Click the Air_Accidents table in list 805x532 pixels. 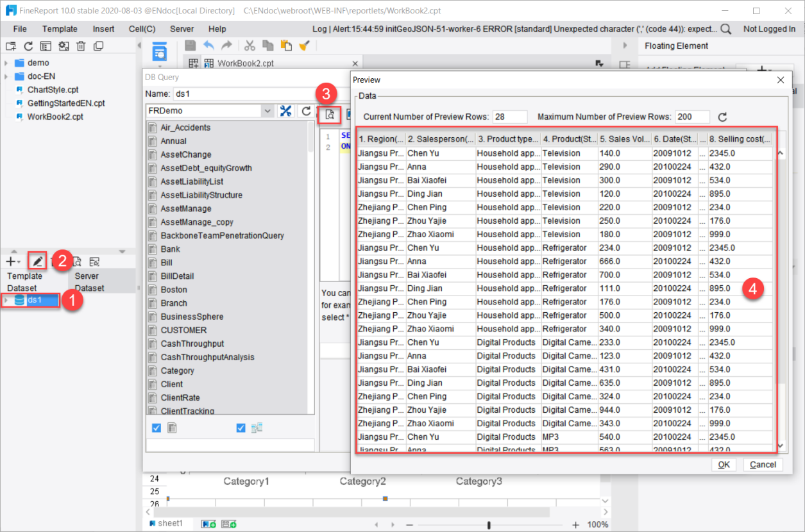coord(185,128)
